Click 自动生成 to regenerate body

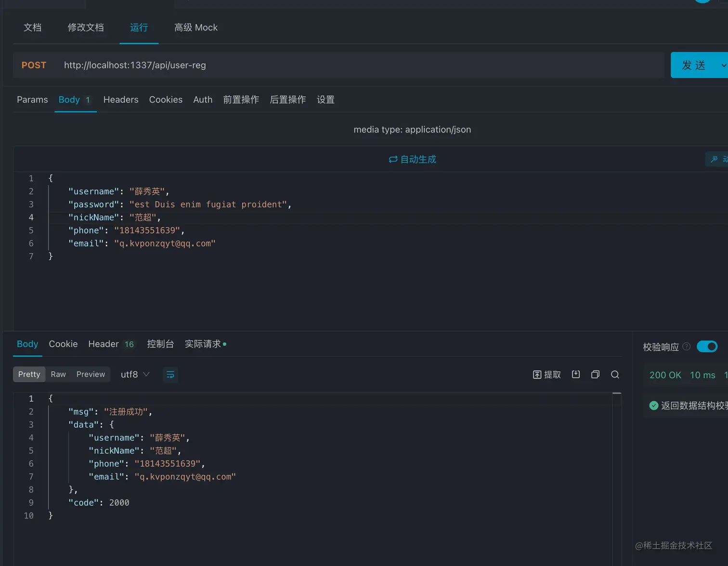(x=412, y=159)
